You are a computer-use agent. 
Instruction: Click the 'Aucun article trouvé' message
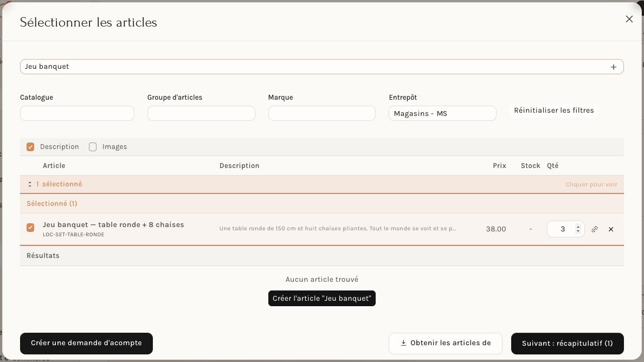click(x=321, y=280)
